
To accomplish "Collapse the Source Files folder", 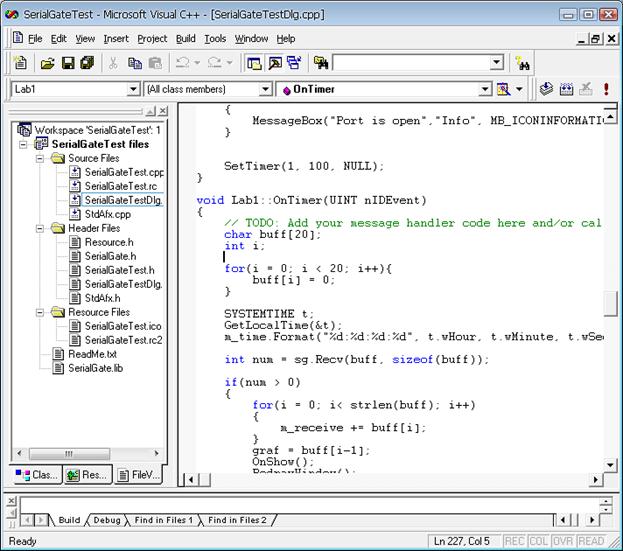I will (x=40, y=158).
